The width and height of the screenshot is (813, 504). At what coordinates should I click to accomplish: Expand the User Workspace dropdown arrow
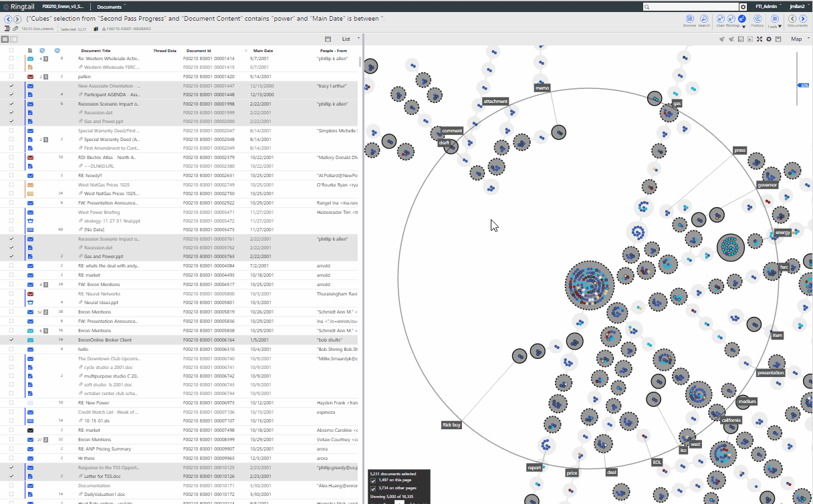743,27
